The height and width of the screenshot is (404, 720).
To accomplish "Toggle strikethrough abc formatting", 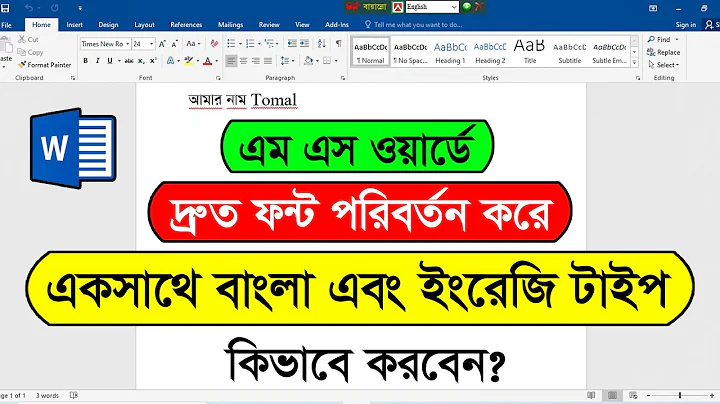I will tap(129, 61).
